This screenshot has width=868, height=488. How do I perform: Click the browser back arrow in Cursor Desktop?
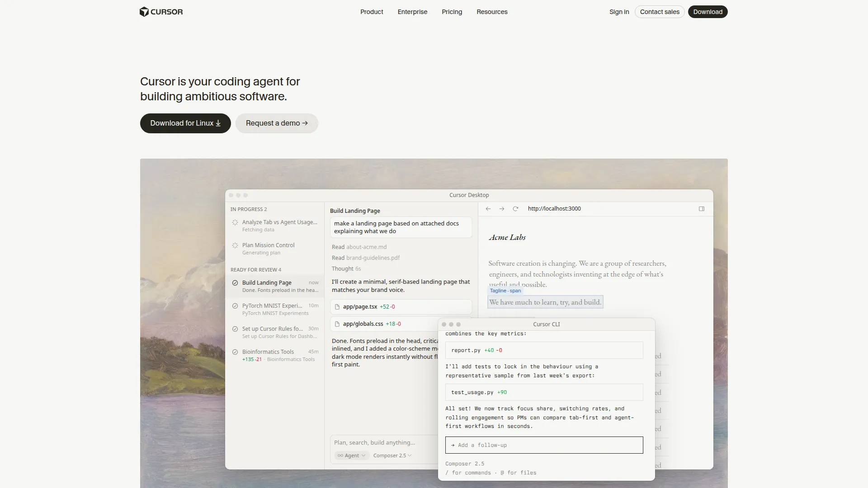click(488, 209)
